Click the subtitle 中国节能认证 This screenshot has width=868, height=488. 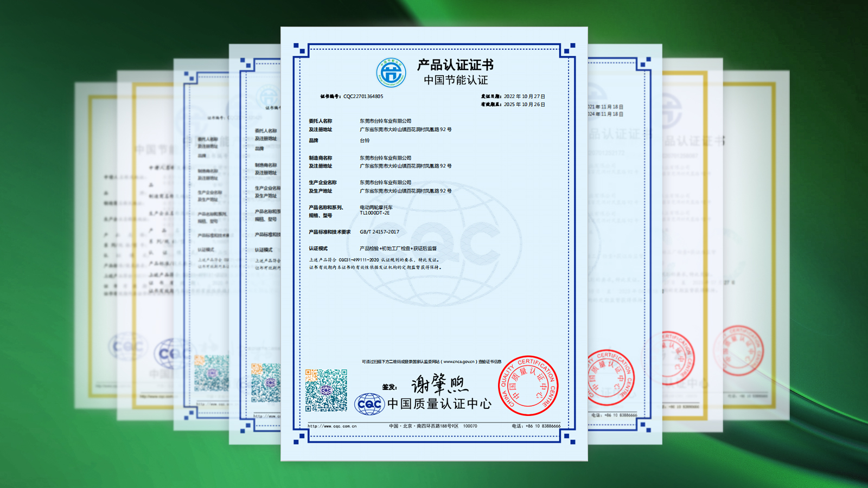[456, 80]
